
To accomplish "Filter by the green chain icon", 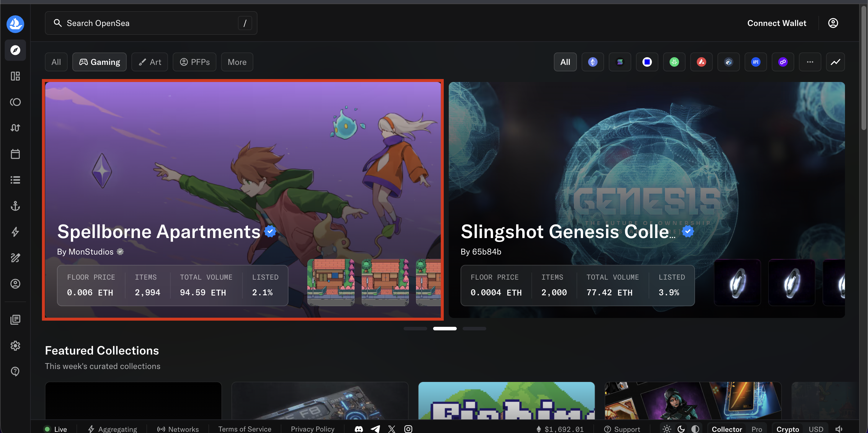I will [674, 62].
